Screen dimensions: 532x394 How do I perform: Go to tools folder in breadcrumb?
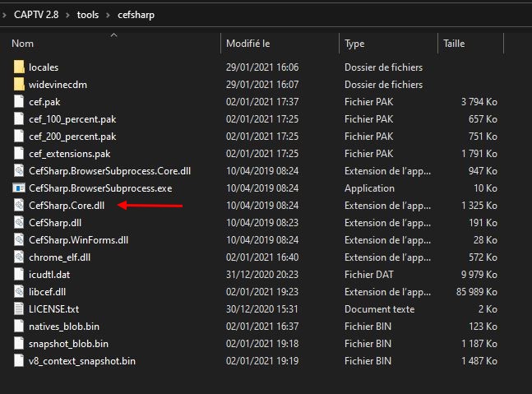coord(88,15)
